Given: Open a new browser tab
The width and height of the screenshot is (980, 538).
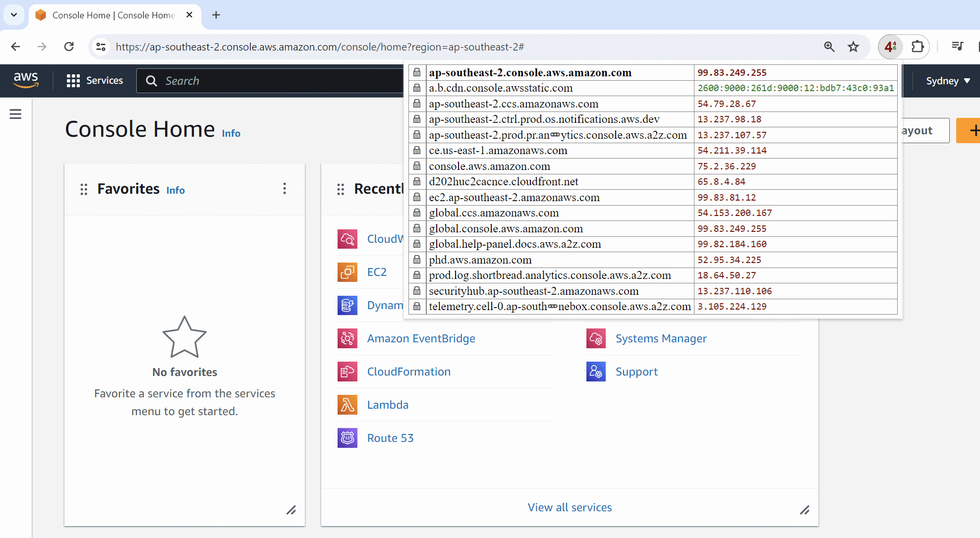Looking at the screenshot, I should [x=216, y=15].
